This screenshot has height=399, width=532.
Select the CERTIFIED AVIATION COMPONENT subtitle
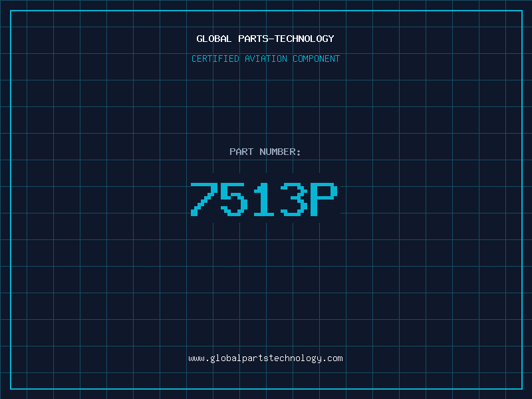[x=265, y=59]
